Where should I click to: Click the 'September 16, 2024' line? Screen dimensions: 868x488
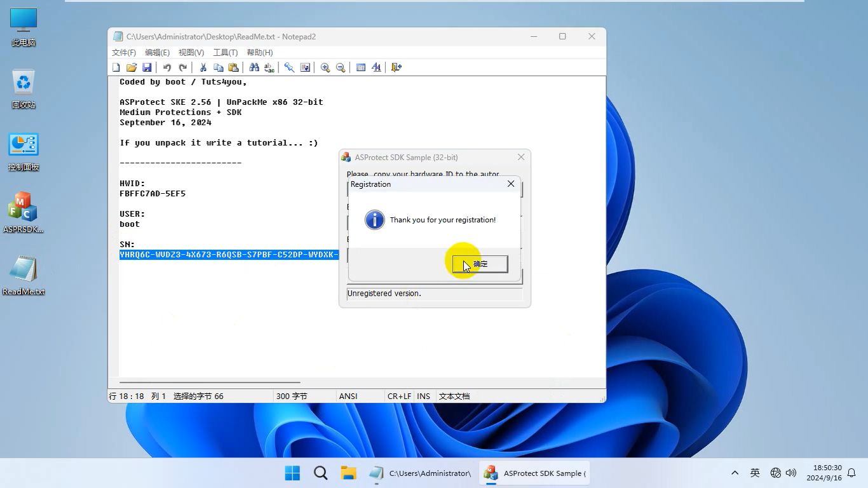(165, 123)
